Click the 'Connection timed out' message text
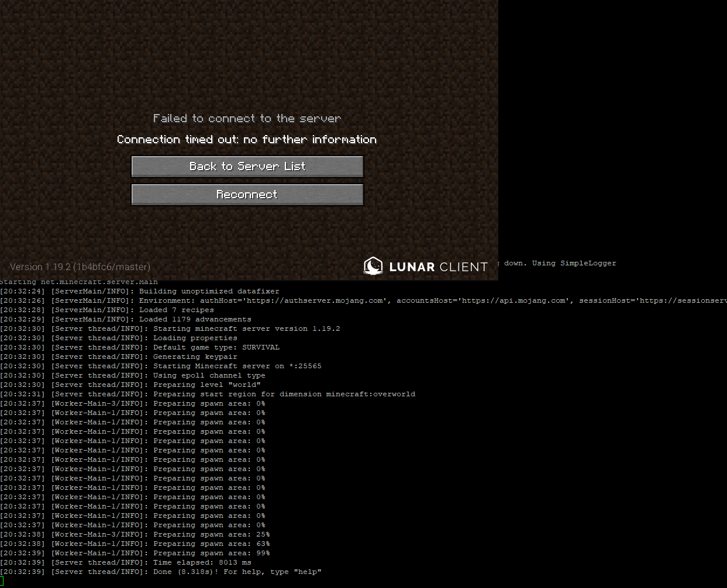727x588 pixels. click(x=247, y=140)
